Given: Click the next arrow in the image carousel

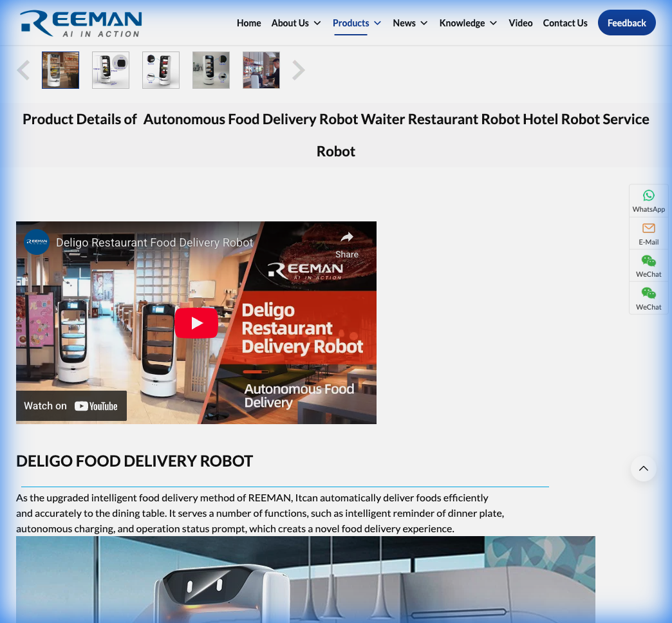Looking at the screenshot, I should tap(297, 70).
